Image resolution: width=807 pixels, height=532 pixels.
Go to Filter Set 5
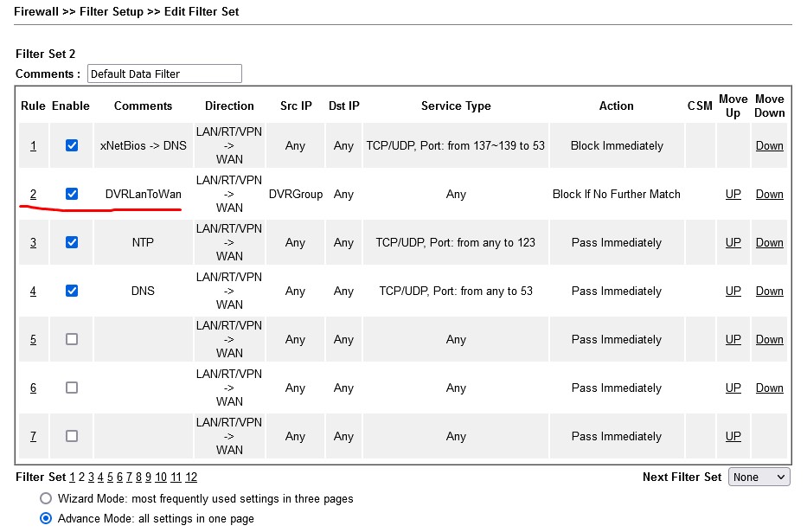tap(110, 477)
